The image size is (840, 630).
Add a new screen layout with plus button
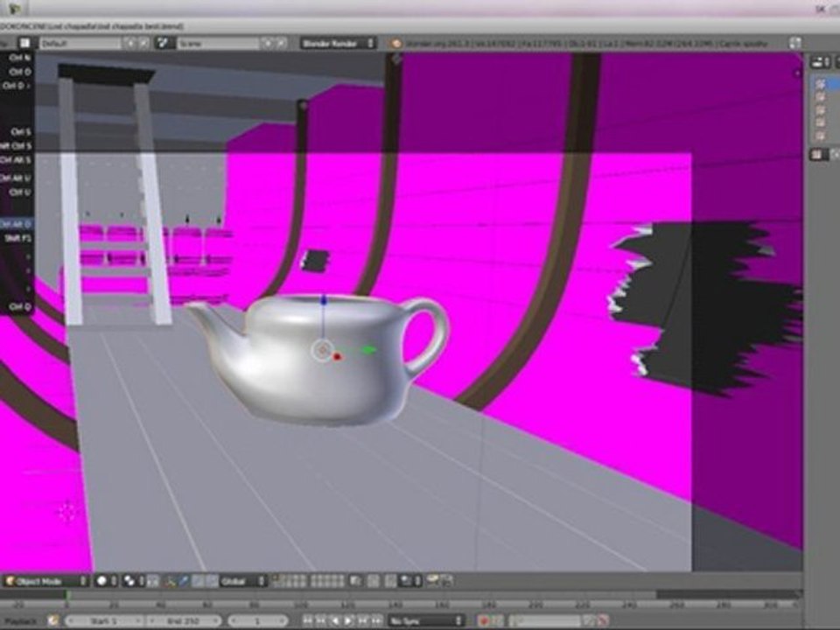point(129,43)
